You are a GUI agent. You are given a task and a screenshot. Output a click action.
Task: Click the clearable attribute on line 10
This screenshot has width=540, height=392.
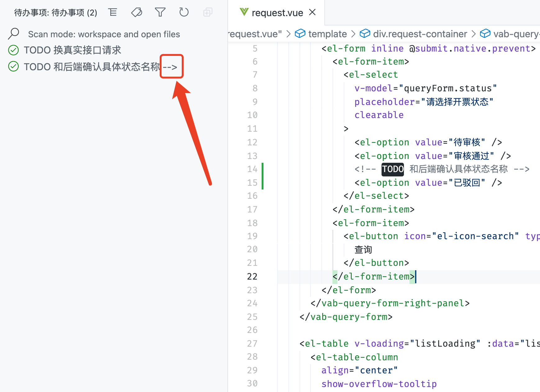[x=379, y=115]
